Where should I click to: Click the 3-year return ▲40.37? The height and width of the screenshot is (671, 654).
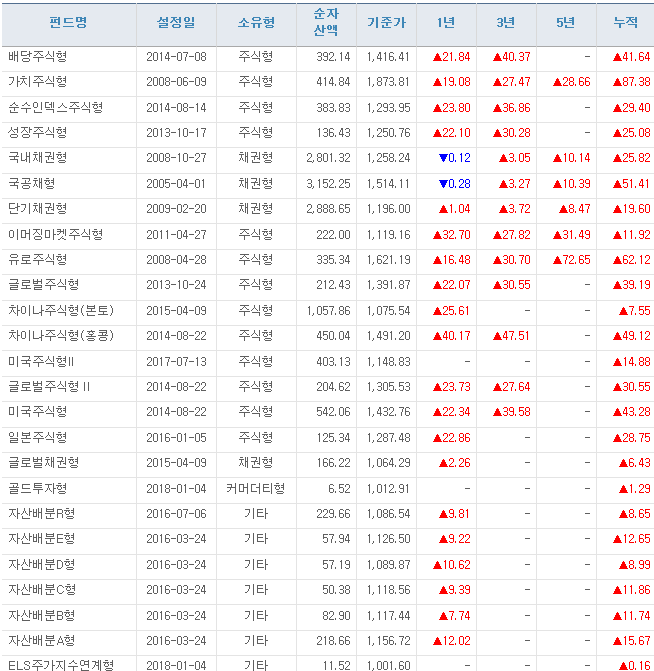pyautogui.click(x=511, y=57)
